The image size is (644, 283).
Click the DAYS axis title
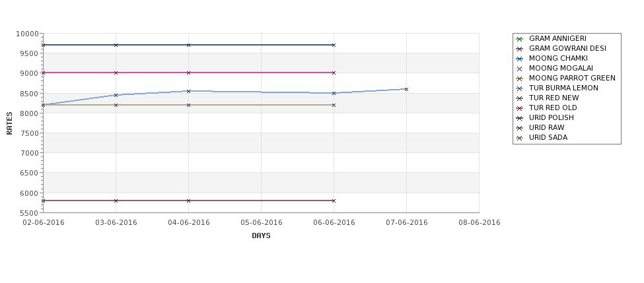click(x=261, y=236)
